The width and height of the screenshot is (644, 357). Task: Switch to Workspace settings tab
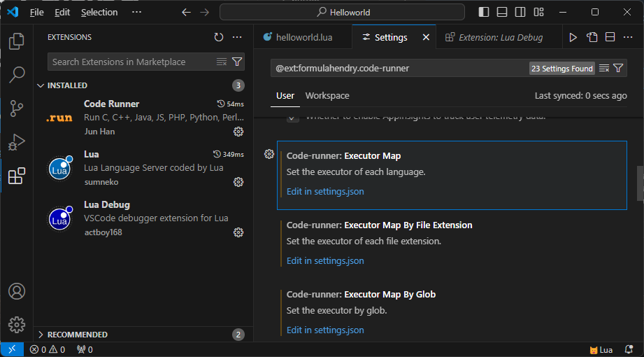(327, 95)
